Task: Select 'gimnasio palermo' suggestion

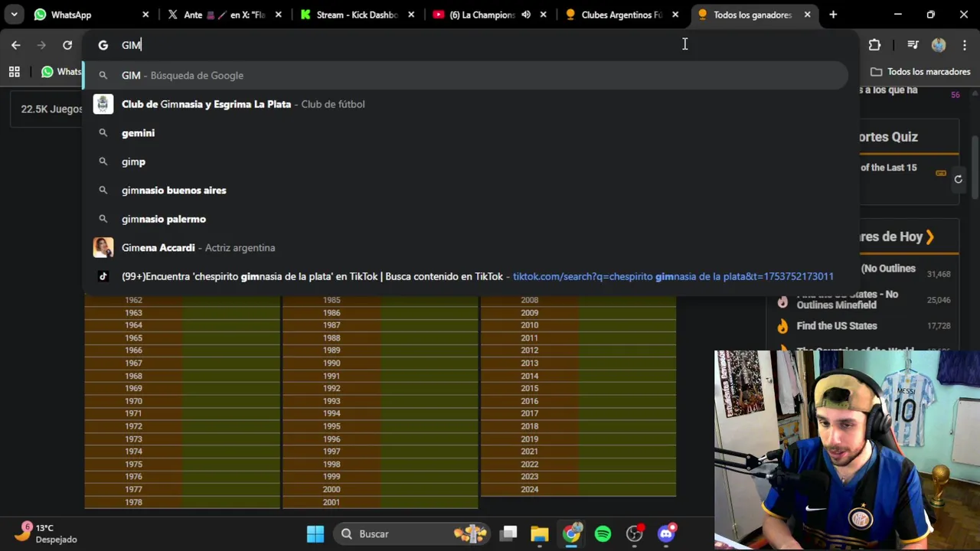Action: click(x=465, y=219)
